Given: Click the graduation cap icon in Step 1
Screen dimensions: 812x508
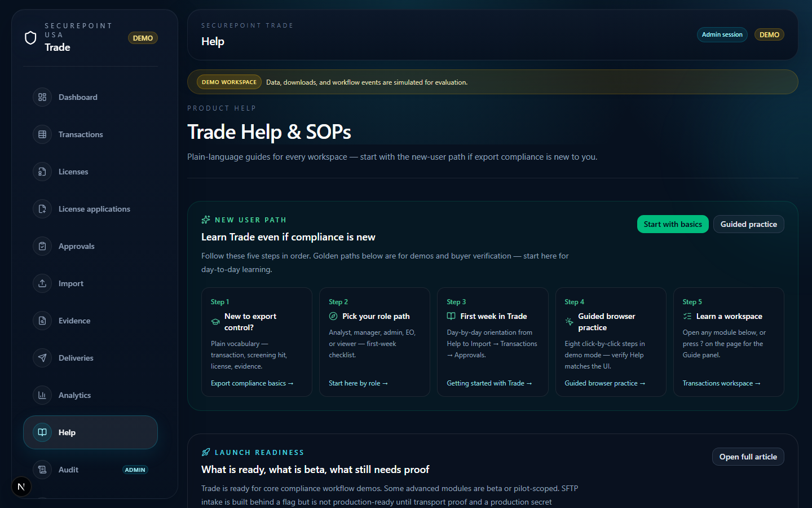Looking at the screenshot, I should [215, 322].
